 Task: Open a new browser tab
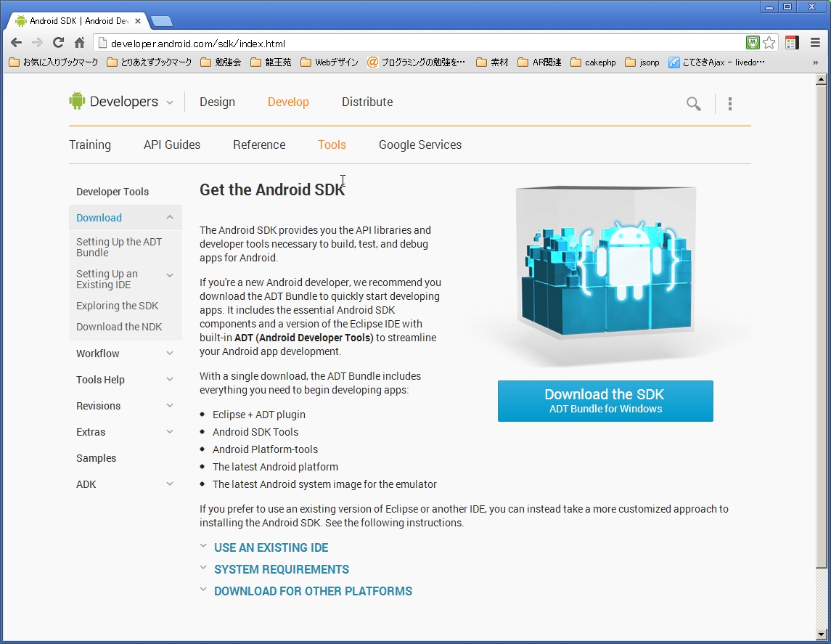pyautogui.click(x=162, y=21)
